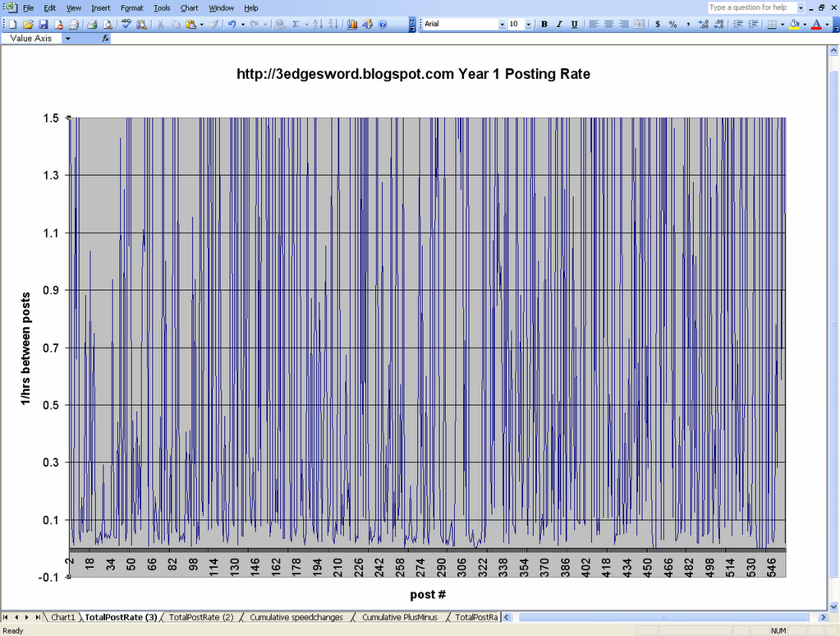Screen dimensions: 840x636
Task: Align text to the right
Action: tap(624, 24)
